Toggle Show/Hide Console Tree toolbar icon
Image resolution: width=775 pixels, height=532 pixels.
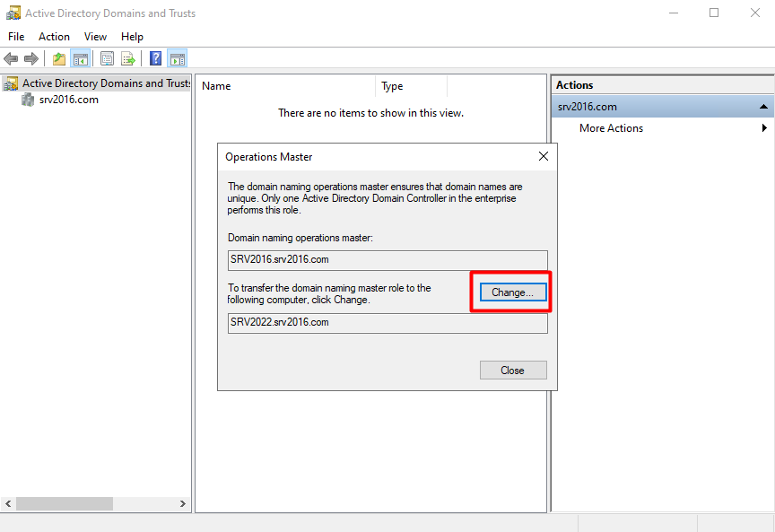(x=80, y=59)
